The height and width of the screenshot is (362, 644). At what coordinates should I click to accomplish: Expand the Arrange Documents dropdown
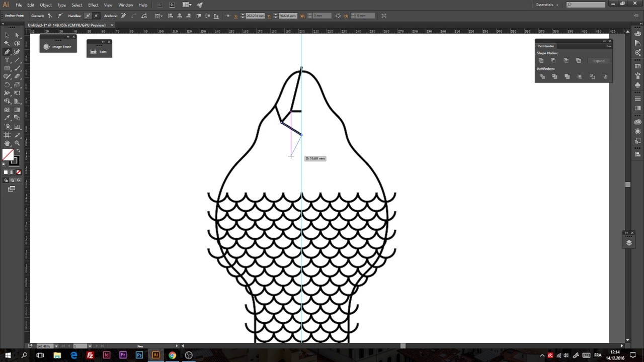point(188,5)
